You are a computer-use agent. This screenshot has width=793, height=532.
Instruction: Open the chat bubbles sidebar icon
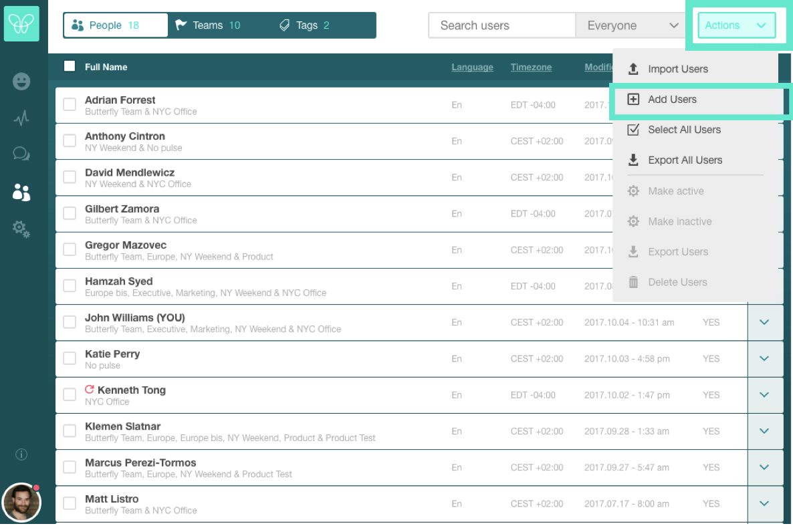coord(21,154)
